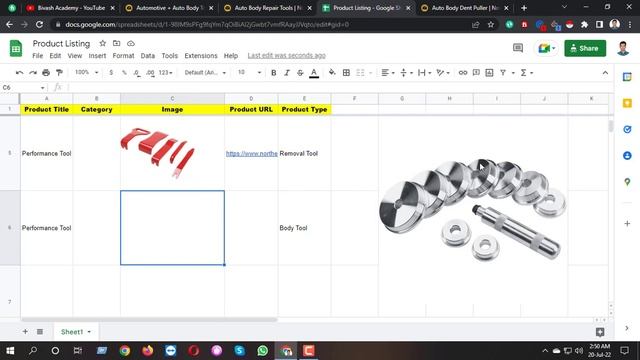Open more number formats 123 dropdown

165,73
